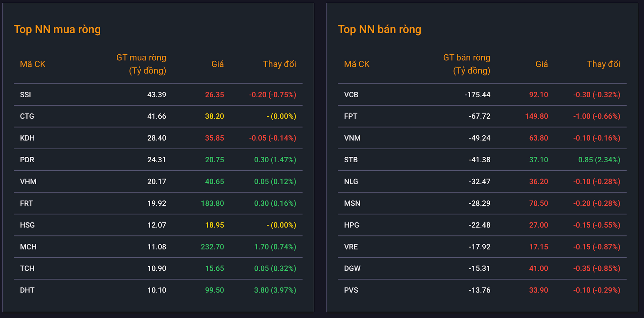
Task: Select the PVS stock code
Action: tap(351, 290)
